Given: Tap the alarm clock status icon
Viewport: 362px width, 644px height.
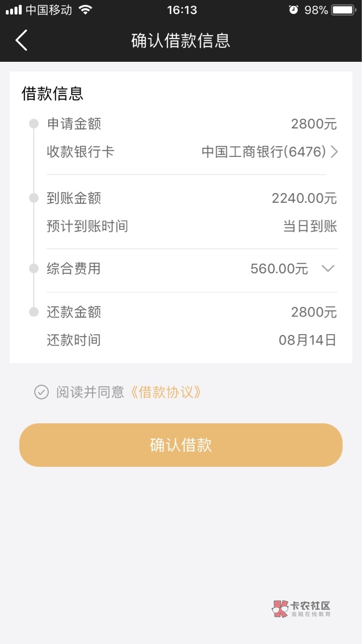Looking at the screenshot, I should pyautogui.click(x=293, y=10).
